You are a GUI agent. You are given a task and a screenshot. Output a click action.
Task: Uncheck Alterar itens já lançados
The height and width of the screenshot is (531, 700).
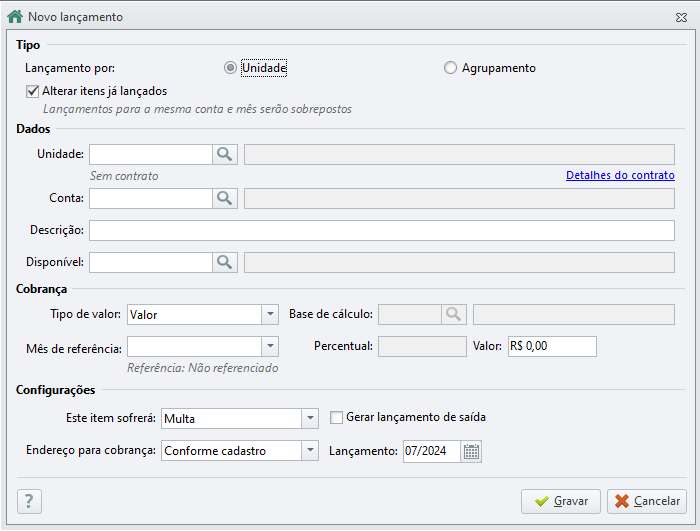click(33, 92)
